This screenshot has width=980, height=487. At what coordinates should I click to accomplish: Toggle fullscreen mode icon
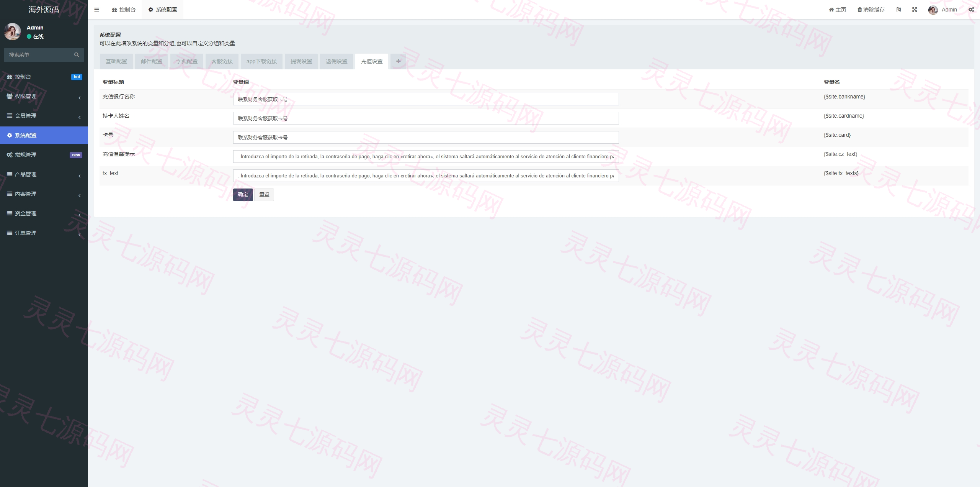pos(915,10)
